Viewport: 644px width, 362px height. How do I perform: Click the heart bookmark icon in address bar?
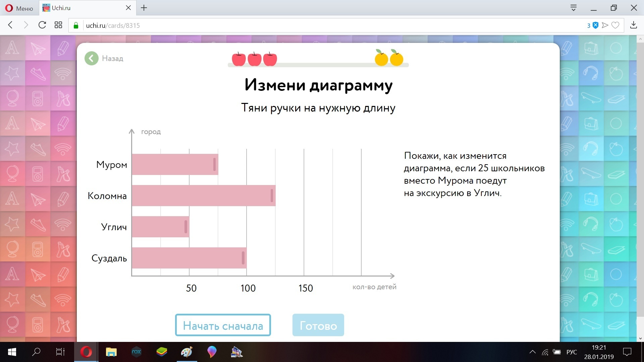click(615, 25)
